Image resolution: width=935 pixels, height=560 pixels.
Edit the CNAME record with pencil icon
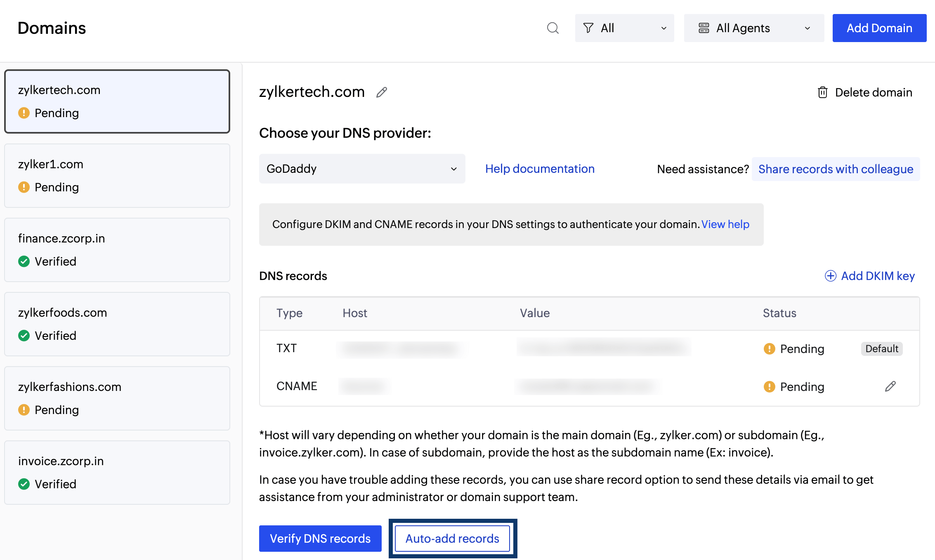point(890,386)
